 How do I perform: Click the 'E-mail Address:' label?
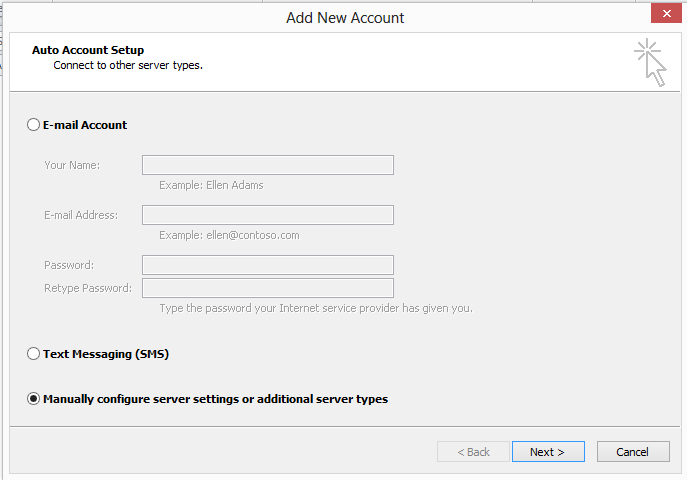click(81, 215)
